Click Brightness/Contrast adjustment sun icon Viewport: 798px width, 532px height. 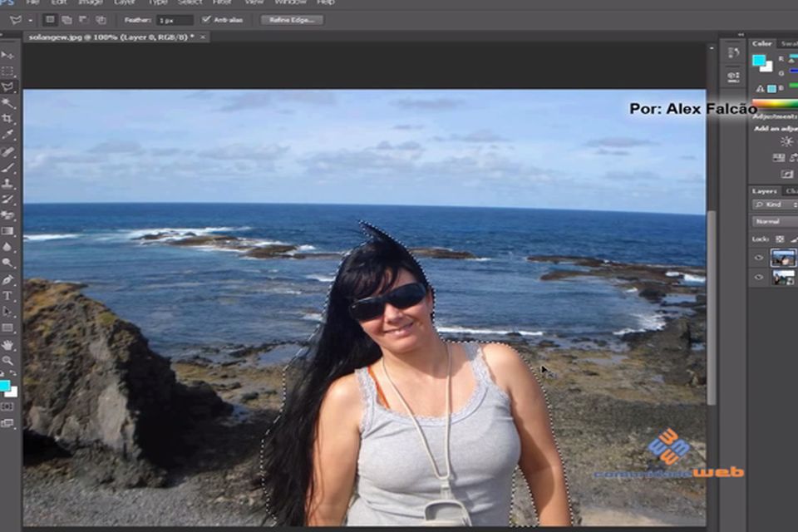[786, 141]
